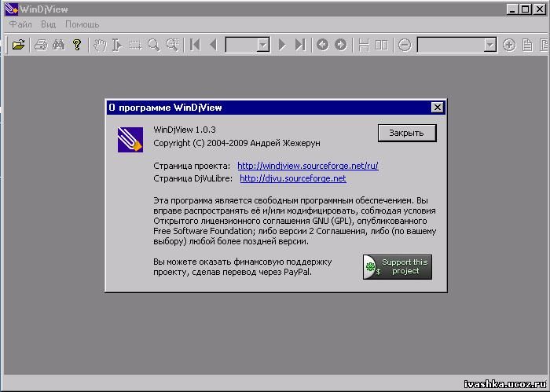Select the Text selection tool
The height and width of the screenshot is (392, 550).
[x=117, y=46]
